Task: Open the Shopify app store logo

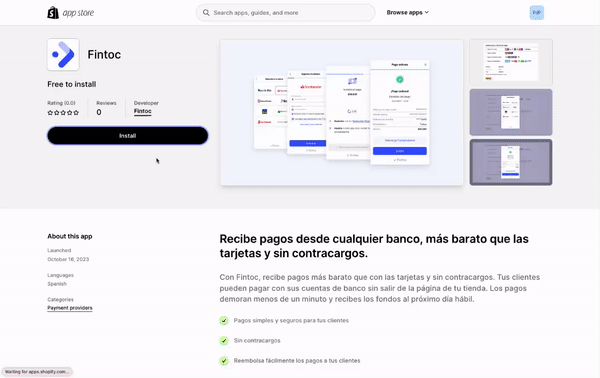Action: pos(70,13)
